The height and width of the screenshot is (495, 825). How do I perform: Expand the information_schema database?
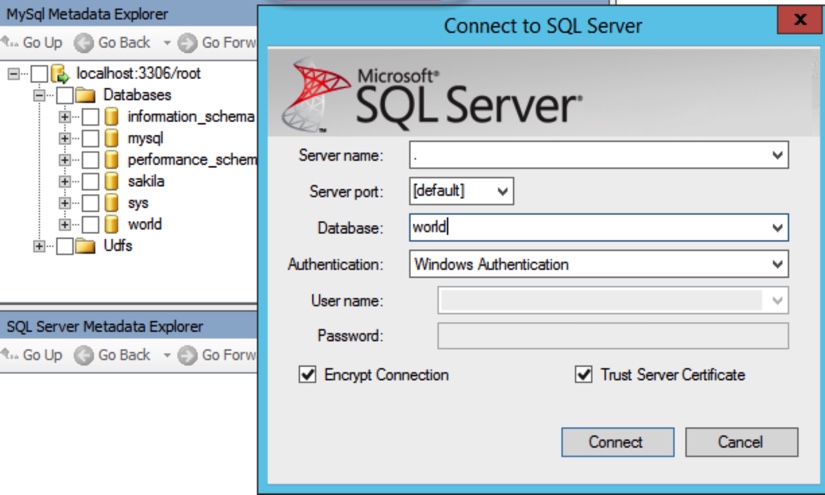65,117
